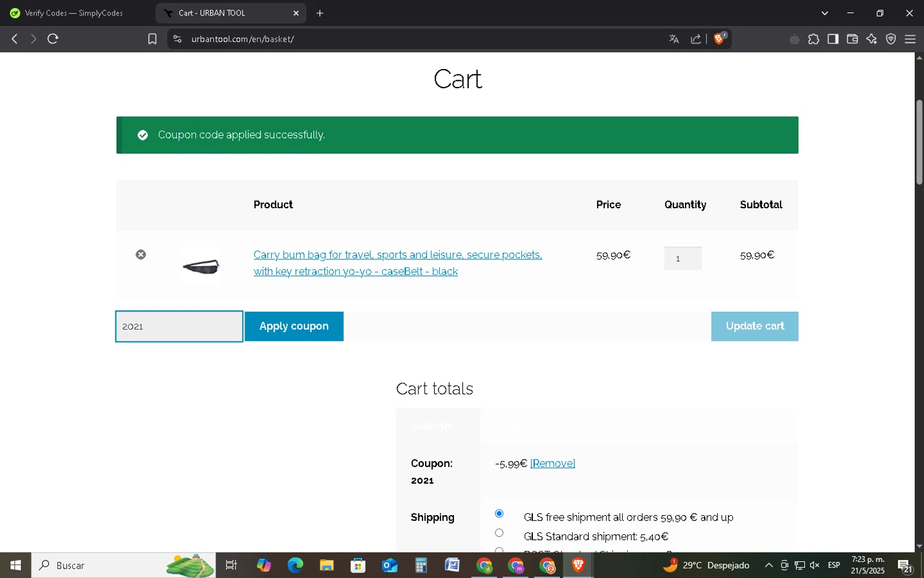Open Brave Shields panel
924x578 pixels.
[x=719, y=38]
